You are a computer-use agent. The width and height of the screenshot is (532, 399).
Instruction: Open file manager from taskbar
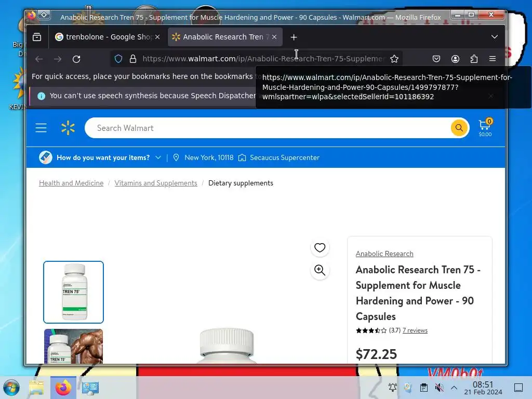[36, 388]
